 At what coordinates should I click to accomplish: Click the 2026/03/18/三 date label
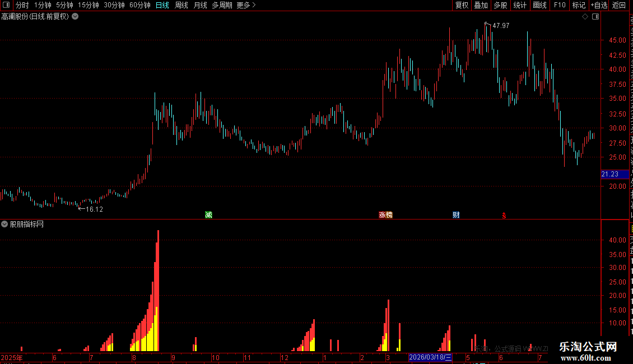pyautogui.click(x=430, y=357)
